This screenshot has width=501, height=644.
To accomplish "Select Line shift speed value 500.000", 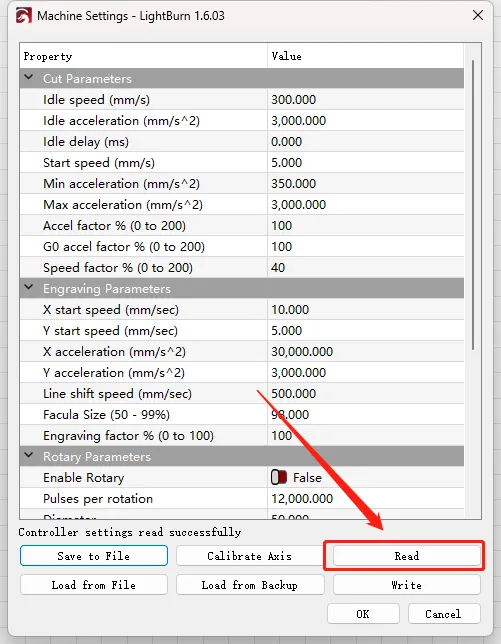I will (x=366, y=393).
